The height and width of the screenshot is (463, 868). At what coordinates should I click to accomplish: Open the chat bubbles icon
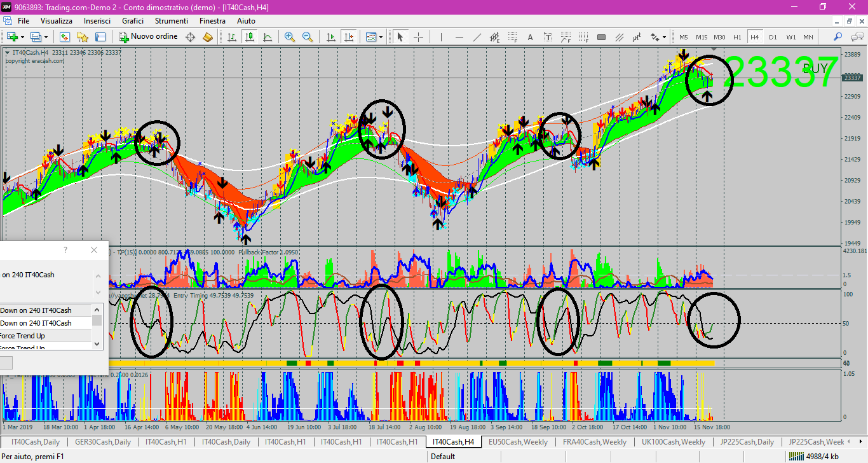coord(856,37)
